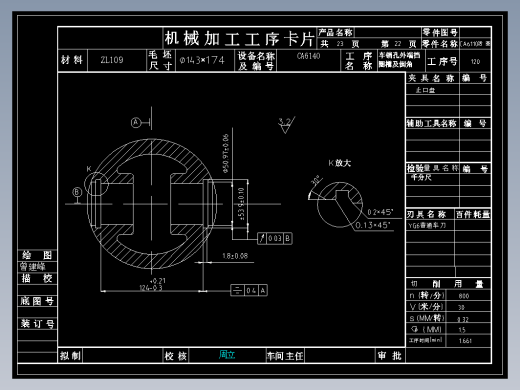The height and width of the screenshot is (390, 520).
Task: Select the feed value 0.32
Action: [463, 319]
